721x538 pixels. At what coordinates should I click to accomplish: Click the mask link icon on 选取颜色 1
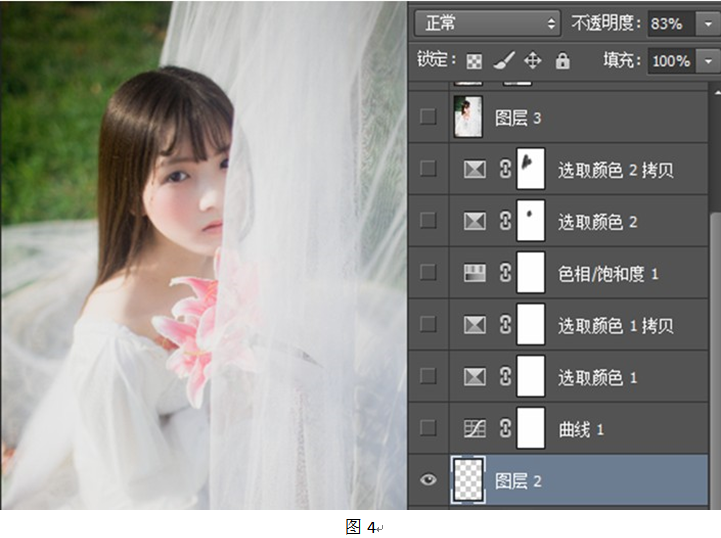pos(505,377)
